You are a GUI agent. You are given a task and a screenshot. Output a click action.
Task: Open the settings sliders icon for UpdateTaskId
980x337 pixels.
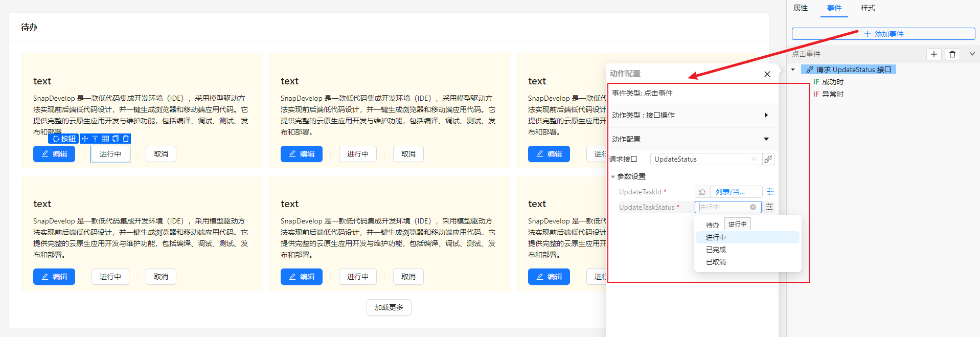[x=770, y=192]
